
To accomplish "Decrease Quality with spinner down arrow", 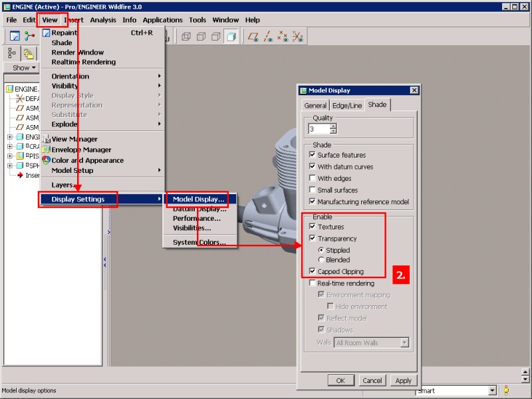I will [333, 131].
